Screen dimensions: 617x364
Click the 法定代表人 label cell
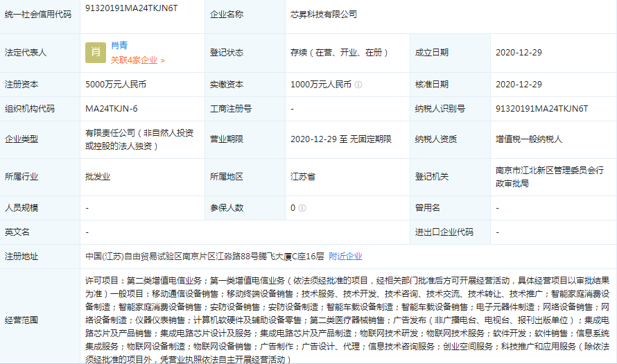tap(26, 53)
